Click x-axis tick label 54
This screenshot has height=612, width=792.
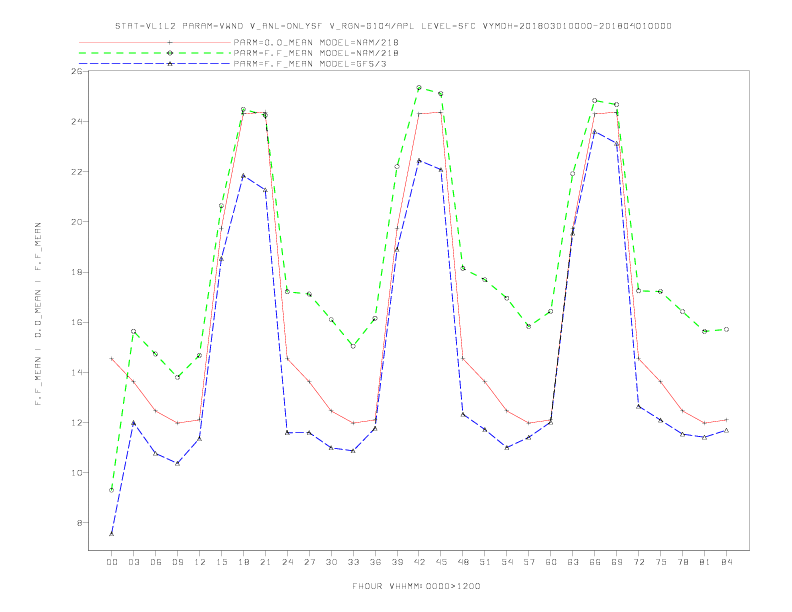(507, 562)
